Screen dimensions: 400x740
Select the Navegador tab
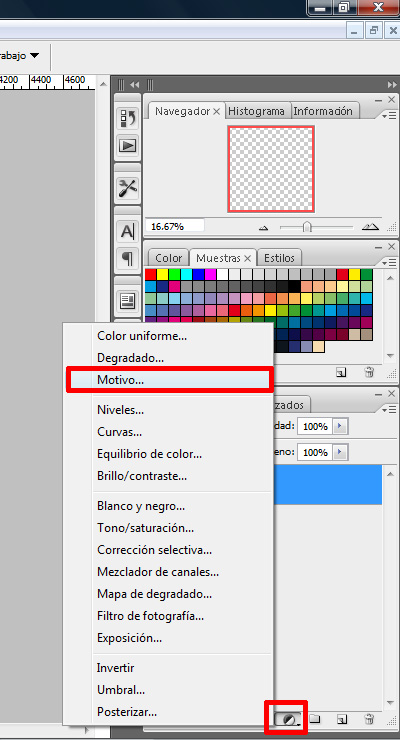[182, 111]
